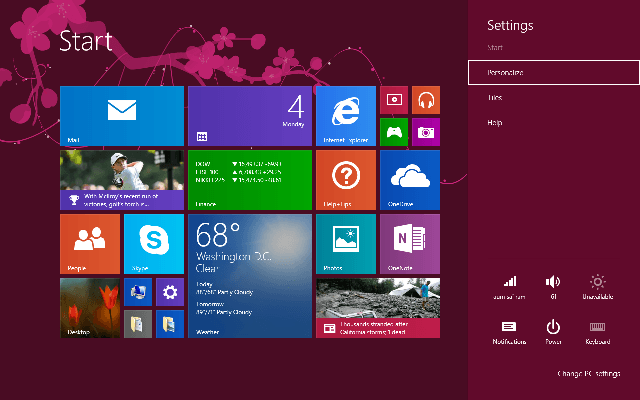Open the orange Music headphones tile
This screenshot has width=640, height=400.
tap(426, 100)
